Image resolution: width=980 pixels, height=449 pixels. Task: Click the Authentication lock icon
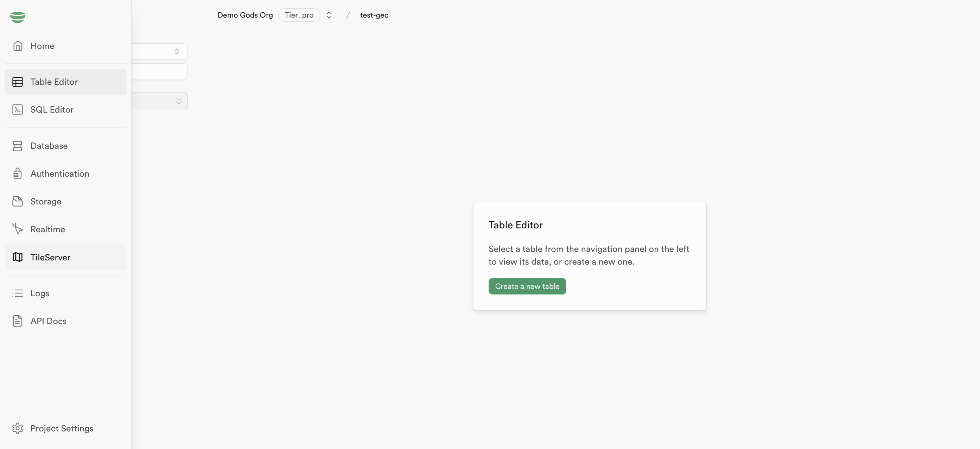18,173
